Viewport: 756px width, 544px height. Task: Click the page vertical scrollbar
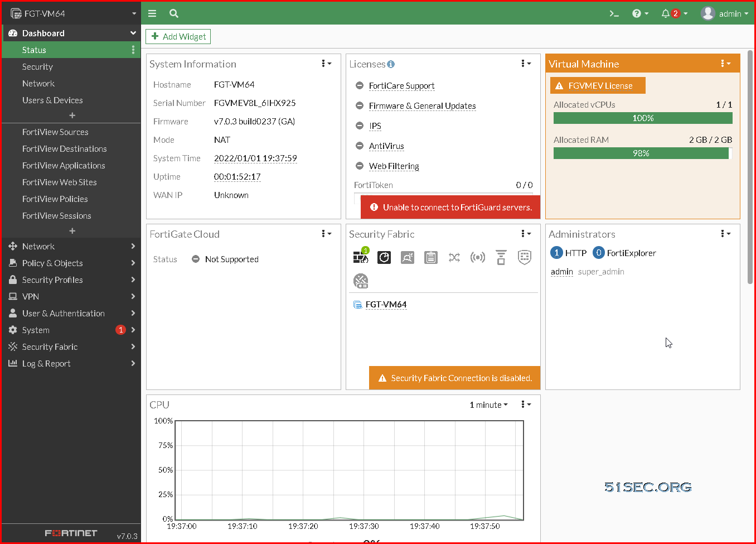[750, 167]
